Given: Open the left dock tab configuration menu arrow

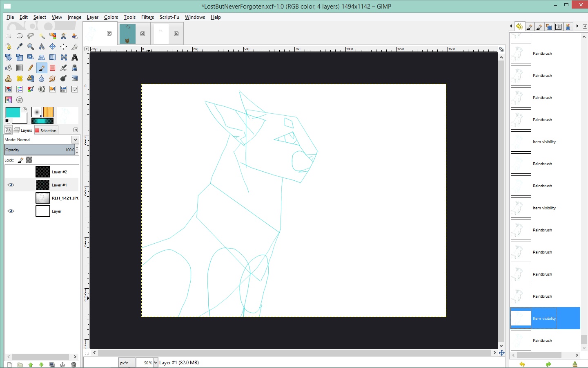Looking at the screenshot, I should click(76, 130).
